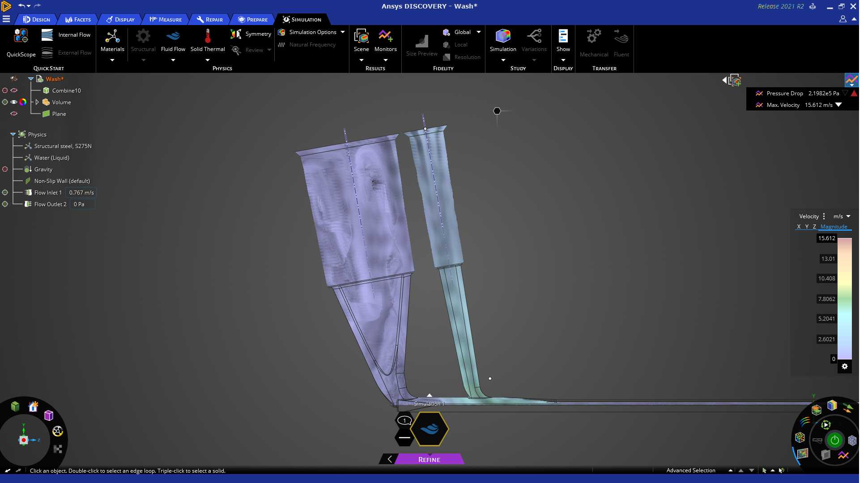Select the Internal Flow quick start

click(66, 35)
